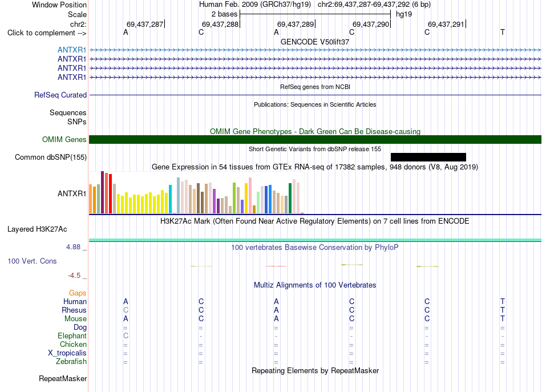
Task: Click 'Repeating Elements by RepeatMasker' title
Action: (315, 370)
